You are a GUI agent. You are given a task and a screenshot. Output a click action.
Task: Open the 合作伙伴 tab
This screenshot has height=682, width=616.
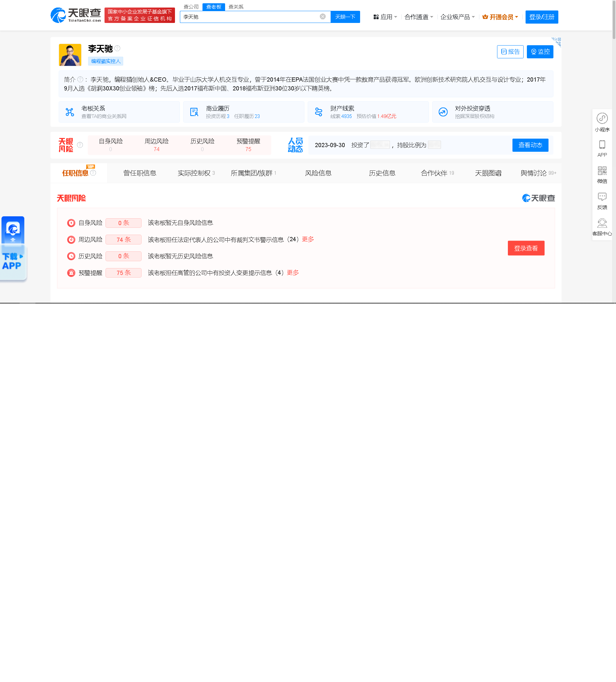pyautogui.click(x=437, y=173)
